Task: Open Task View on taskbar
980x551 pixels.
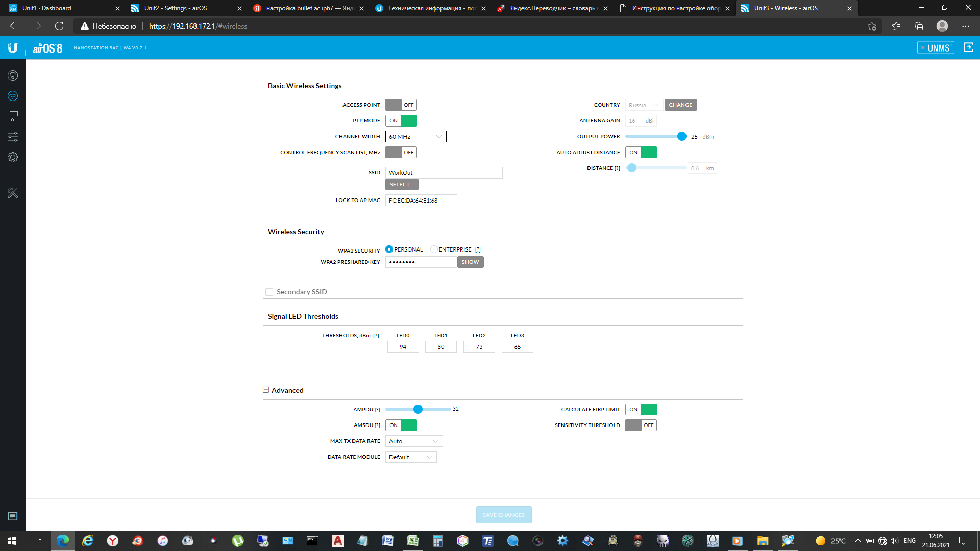Action: coord(37,541)
